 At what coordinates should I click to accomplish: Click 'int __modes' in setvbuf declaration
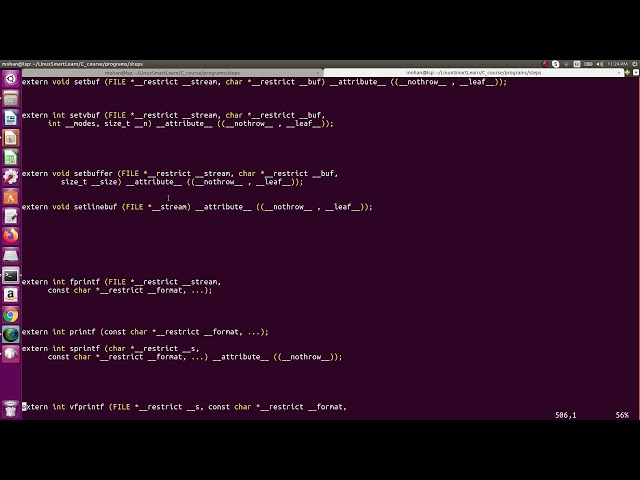point(73,124)
